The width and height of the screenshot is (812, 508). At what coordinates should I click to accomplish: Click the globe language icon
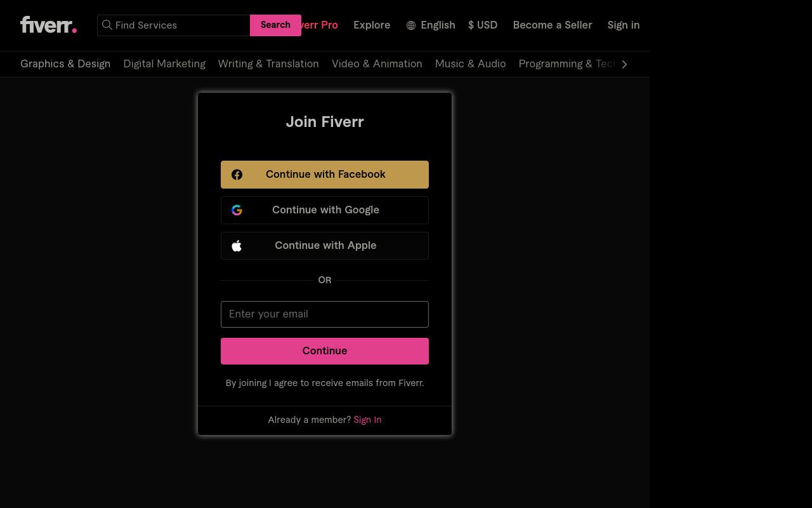point(411,25)
